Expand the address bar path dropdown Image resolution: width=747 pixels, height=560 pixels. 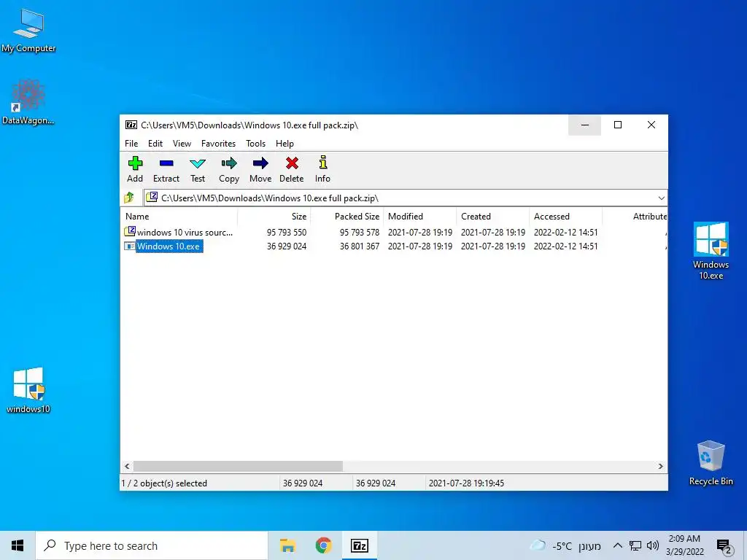pos(661,198)
